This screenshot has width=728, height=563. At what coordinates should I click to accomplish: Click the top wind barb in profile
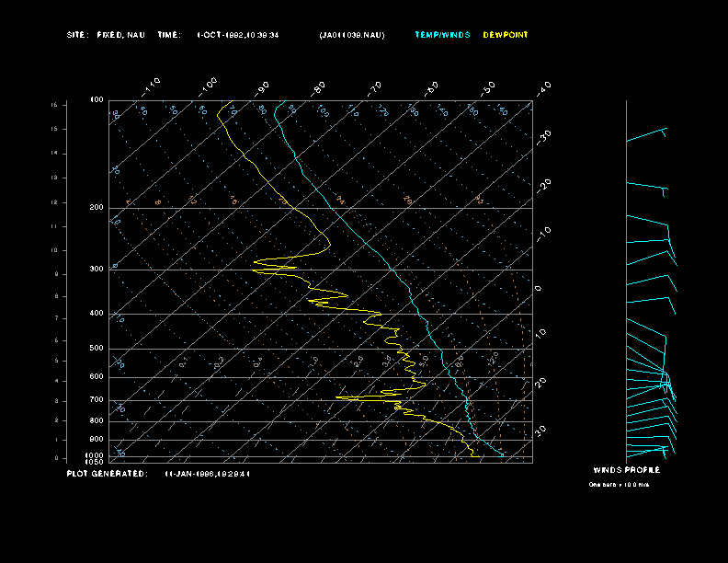pyautogui.click(x=646, y=136)
